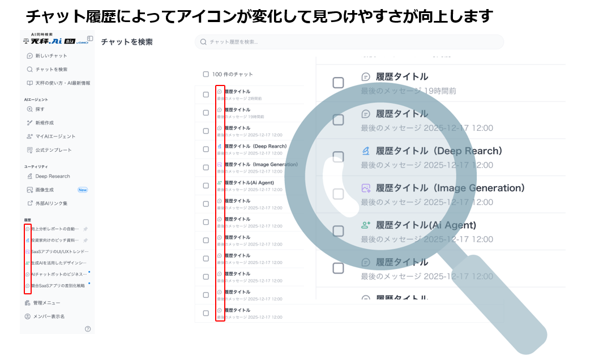This screenshot has height=364, width=599.
Task: Check the small list box for 履歴タイトル(Ai Agent)
Action: click(x=206, y=186)
